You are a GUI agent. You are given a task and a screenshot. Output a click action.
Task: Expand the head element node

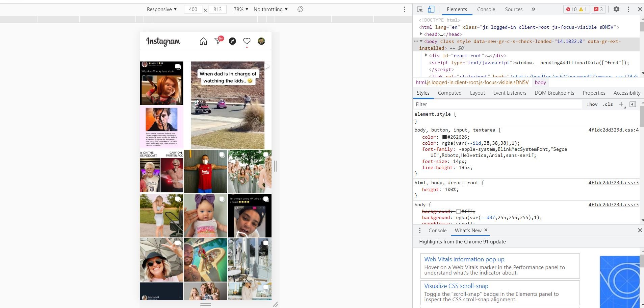(421, 34)
